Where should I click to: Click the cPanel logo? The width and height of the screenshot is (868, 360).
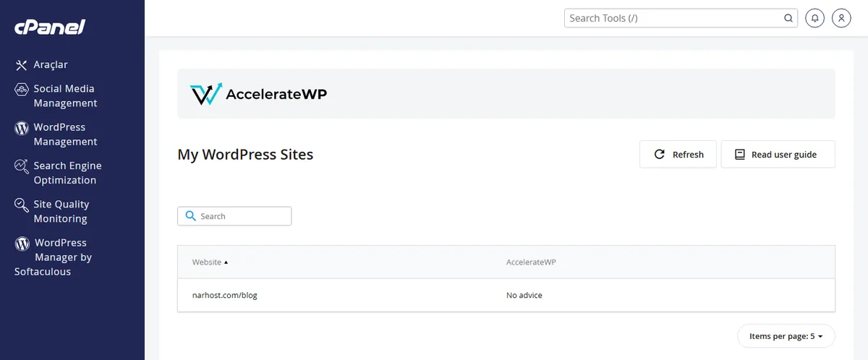(x=50, y=27)
